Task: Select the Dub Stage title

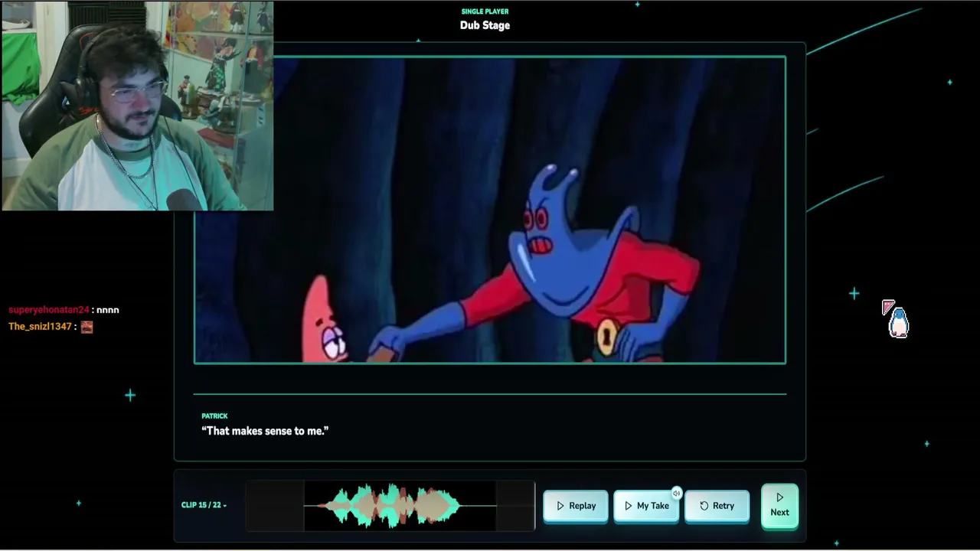Action: click(485, 25)
